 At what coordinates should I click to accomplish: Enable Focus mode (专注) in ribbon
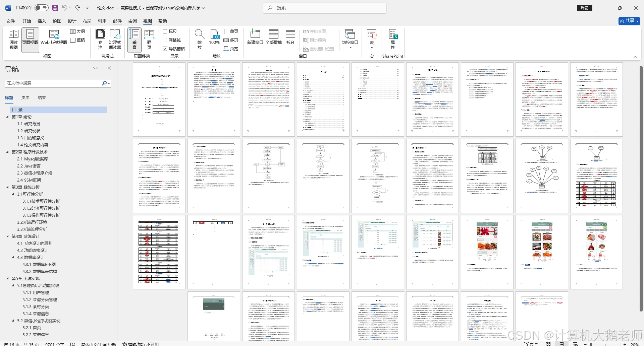(x=100, y=40)
